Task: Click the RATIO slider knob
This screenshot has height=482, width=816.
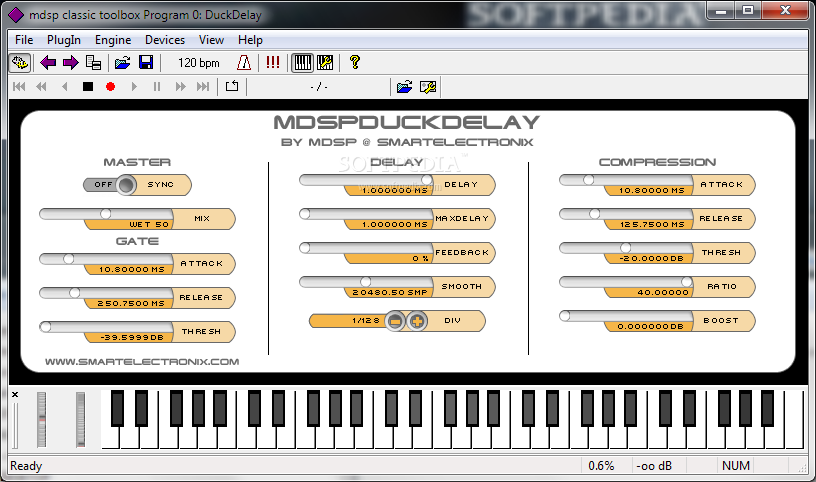Action: (687, 282)
